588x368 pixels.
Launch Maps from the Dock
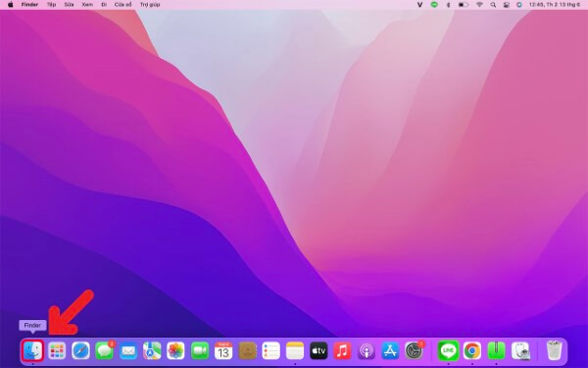[x=152, y=351]
